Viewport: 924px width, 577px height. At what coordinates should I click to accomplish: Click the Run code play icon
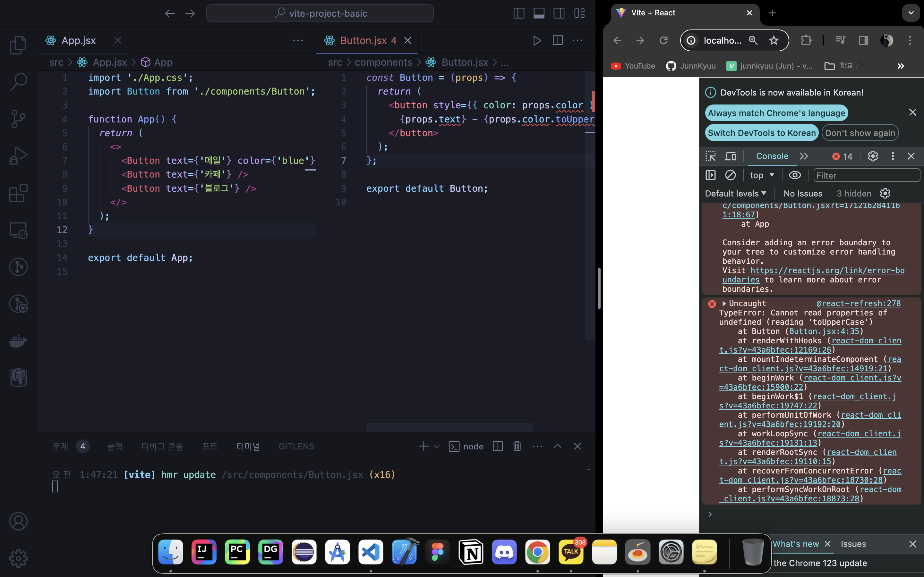click(x=537, y=40)
